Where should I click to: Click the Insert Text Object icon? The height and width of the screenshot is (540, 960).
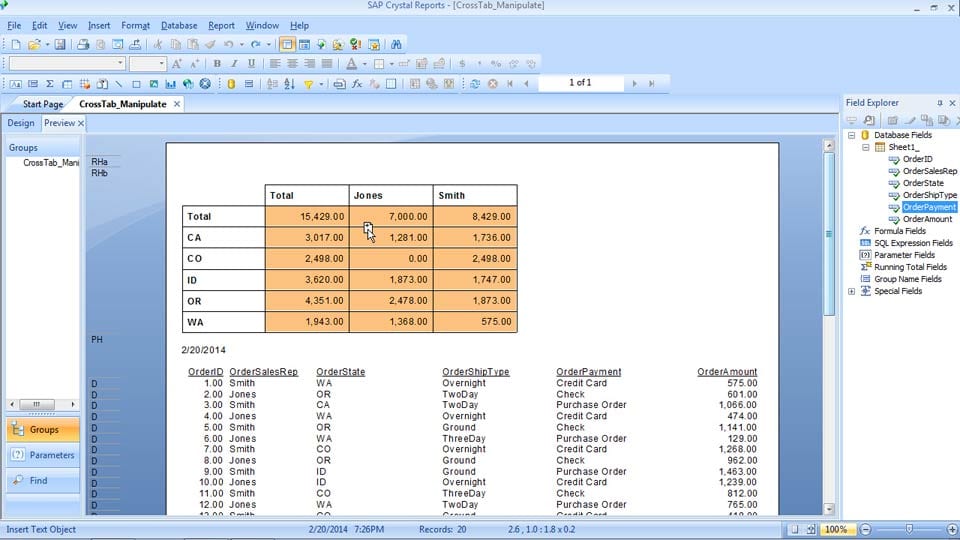pos(15,84)
